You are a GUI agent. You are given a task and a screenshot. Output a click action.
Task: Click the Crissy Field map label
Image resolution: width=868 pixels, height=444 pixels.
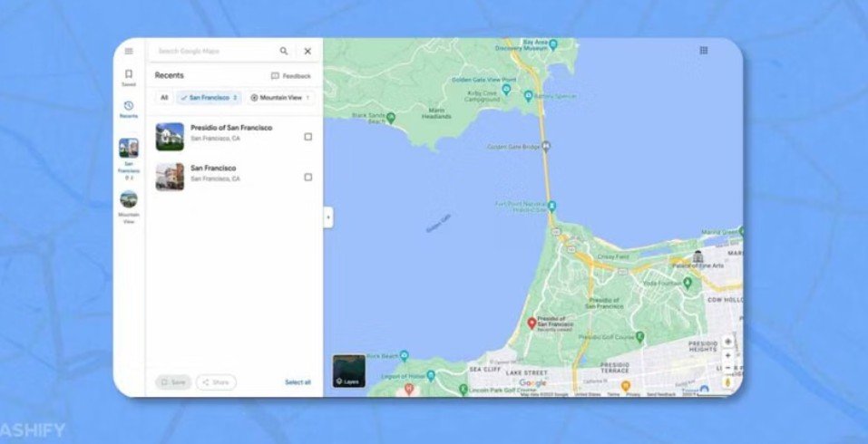tap(613, 257)
